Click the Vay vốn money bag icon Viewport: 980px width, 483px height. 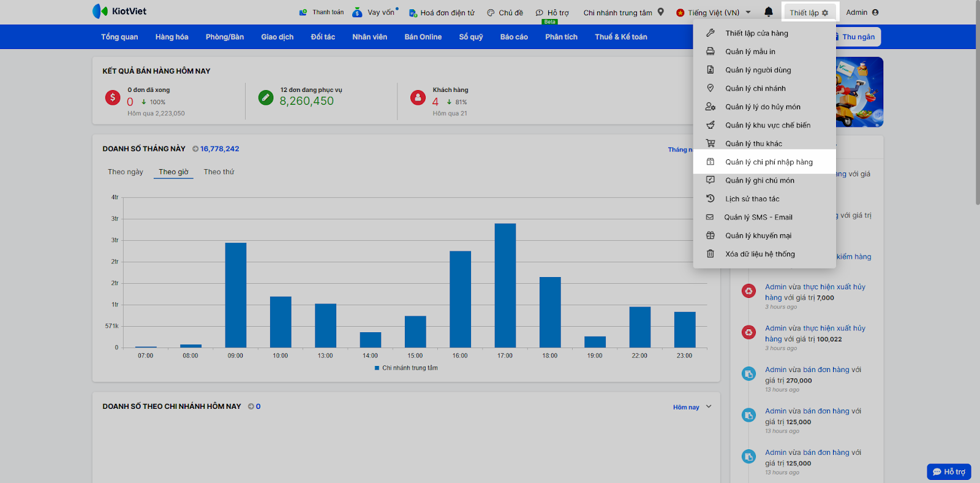[x=357, y=12]
